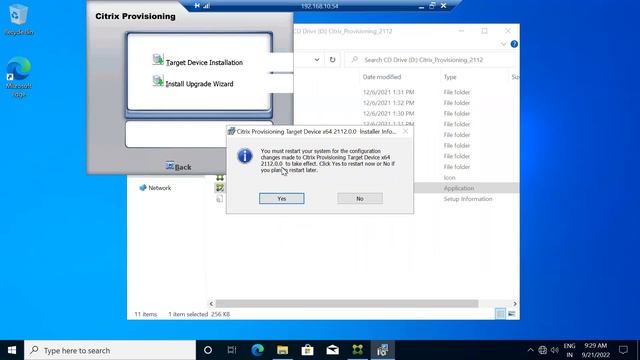Click the Search CD Drive field

point(431,60)
